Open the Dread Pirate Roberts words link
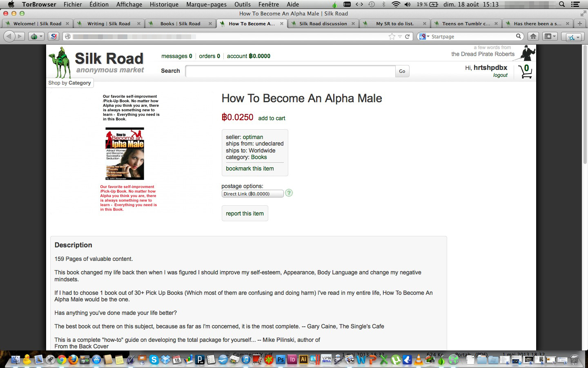This screenshot has height=368, width=588. pyautogui.click(x=483, y=54)
